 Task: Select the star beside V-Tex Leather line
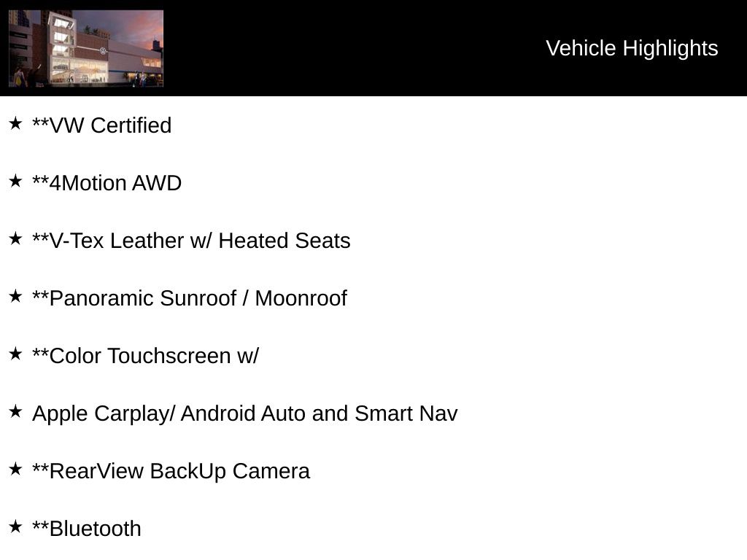[x=15, y=238]
